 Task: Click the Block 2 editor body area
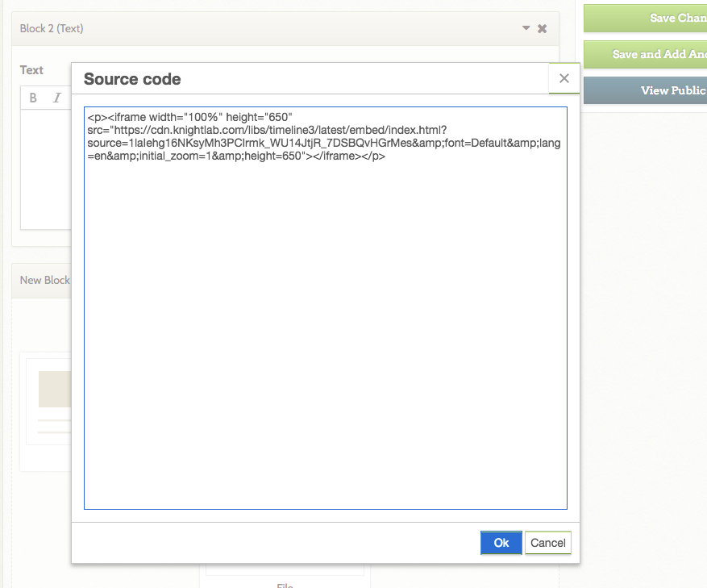click(45, 169)
